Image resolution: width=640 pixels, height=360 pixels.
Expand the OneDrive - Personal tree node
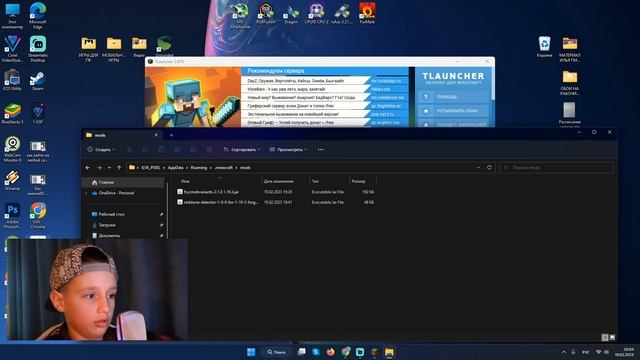click(86, 193)
